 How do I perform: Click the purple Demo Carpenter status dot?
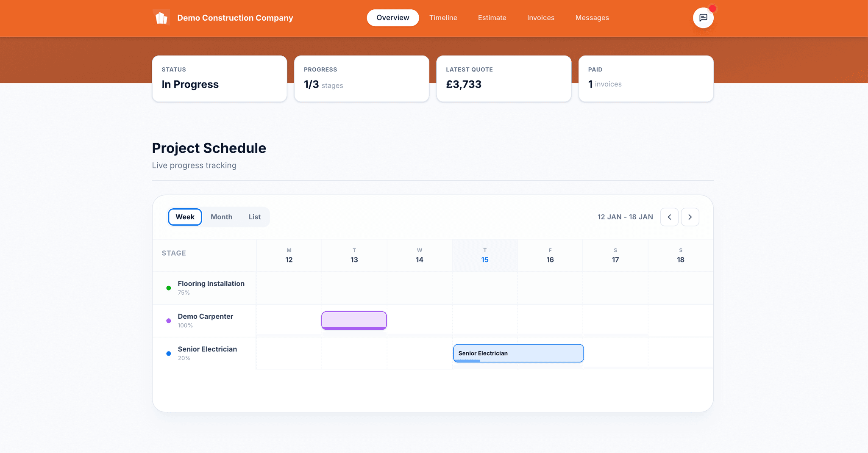pos(169,321)
